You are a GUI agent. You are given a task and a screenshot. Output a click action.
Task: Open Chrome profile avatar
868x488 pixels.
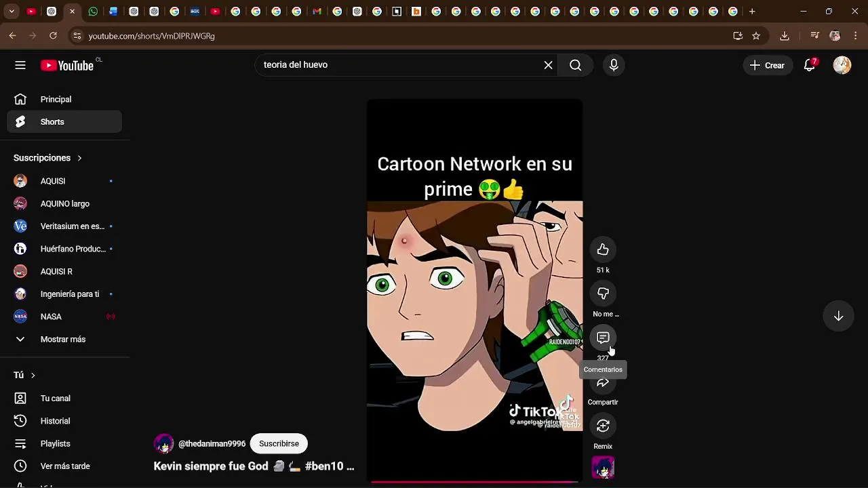pyautogui.click(x=835, y=36)
